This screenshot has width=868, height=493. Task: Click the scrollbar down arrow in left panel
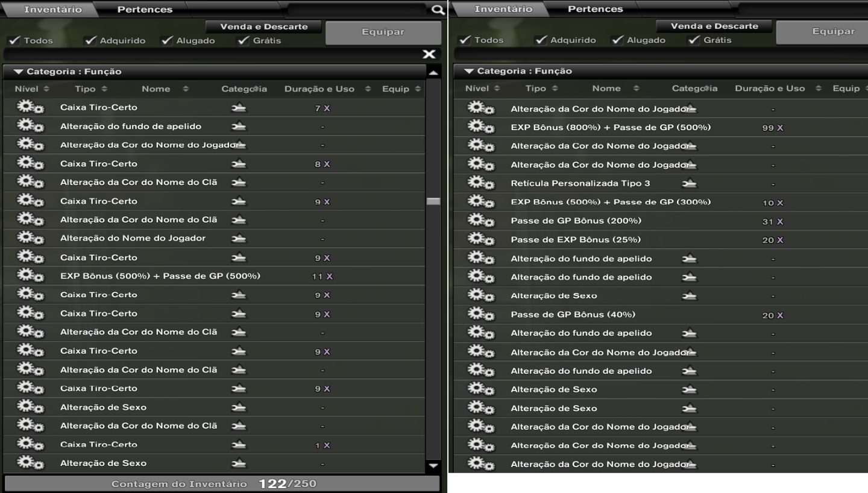point(433,466)
